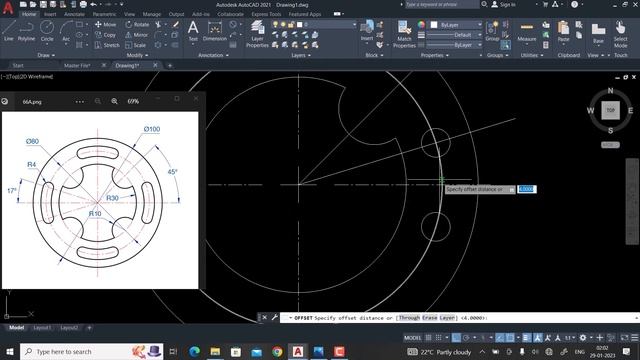Switch to the Layout1 tab
The image size is (640, 360).
[42, 327]
